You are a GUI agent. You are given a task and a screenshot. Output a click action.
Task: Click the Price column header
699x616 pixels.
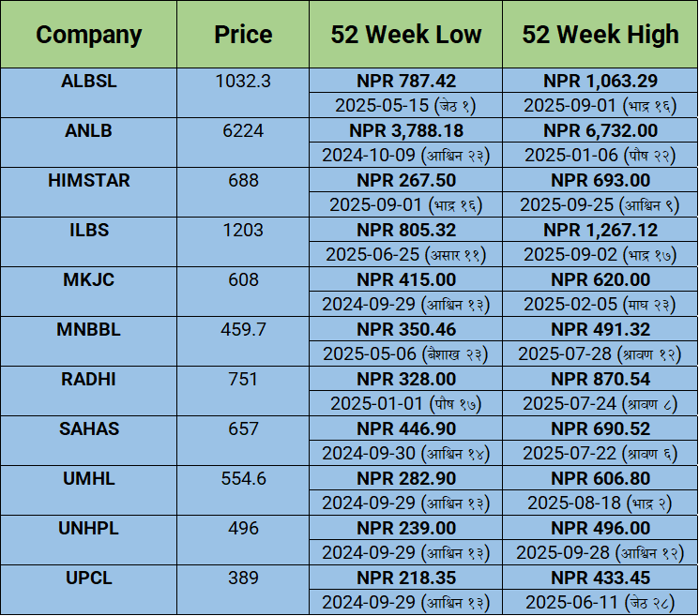(243, 36)
